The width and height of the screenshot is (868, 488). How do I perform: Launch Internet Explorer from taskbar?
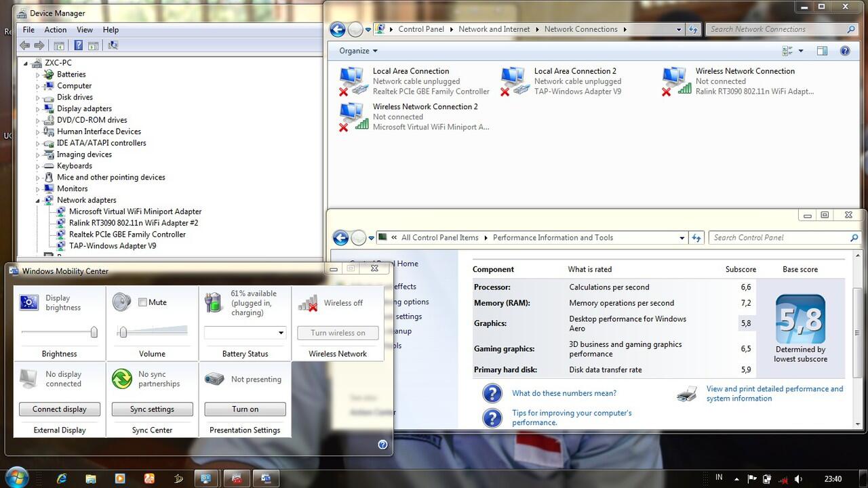click(x=62, y=479)
